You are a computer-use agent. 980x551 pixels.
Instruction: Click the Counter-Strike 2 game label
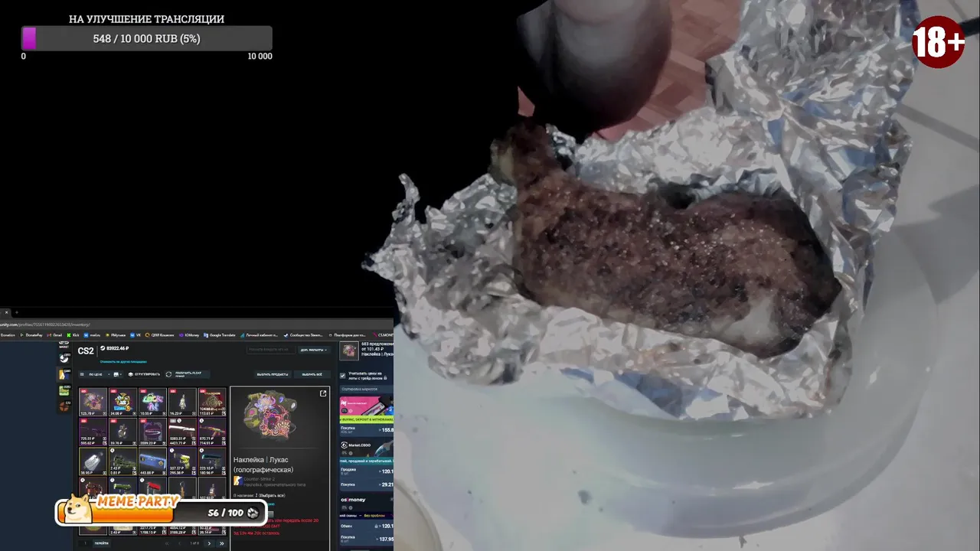[259, 479]
